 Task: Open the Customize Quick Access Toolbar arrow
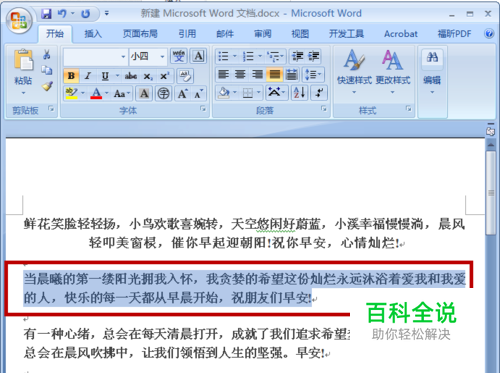107,13
